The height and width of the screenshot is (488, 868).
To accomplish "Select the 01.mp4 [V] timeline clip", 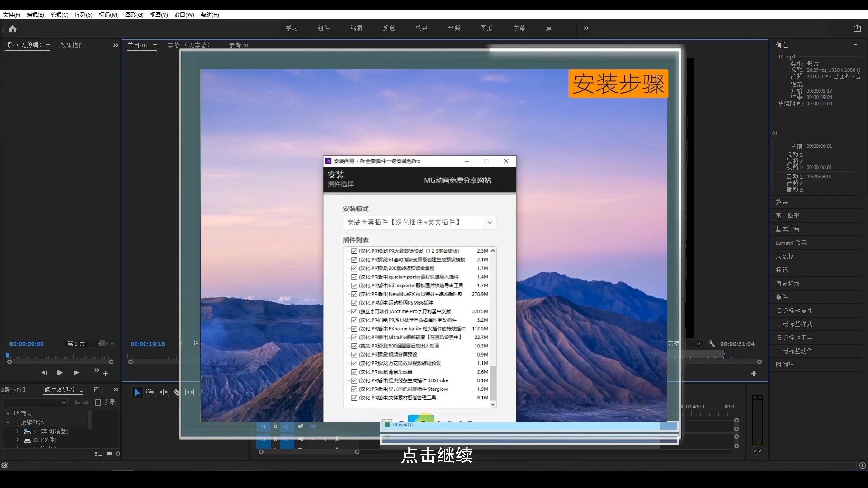I will (530, 426).
